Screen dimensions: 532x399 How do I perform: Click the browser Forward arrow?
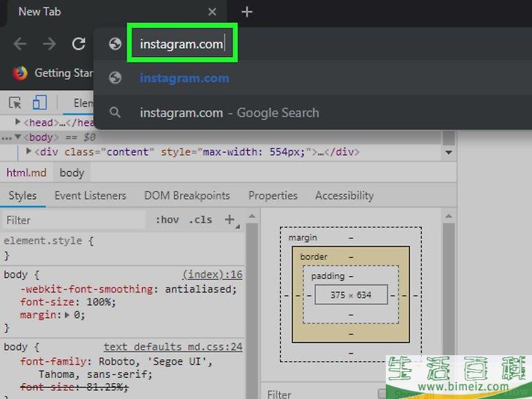pos(50,44)
